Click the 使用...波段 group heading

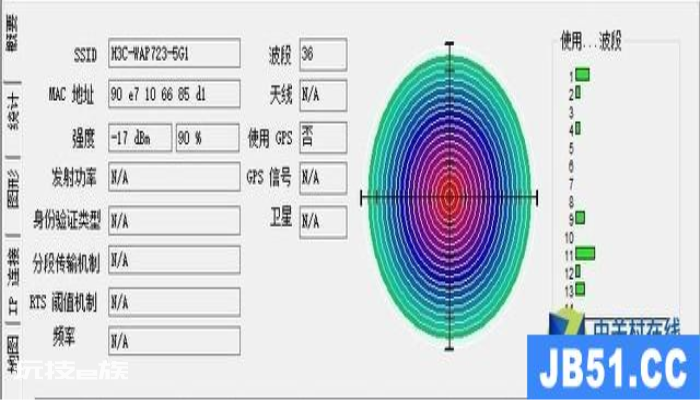coord(591,41)
